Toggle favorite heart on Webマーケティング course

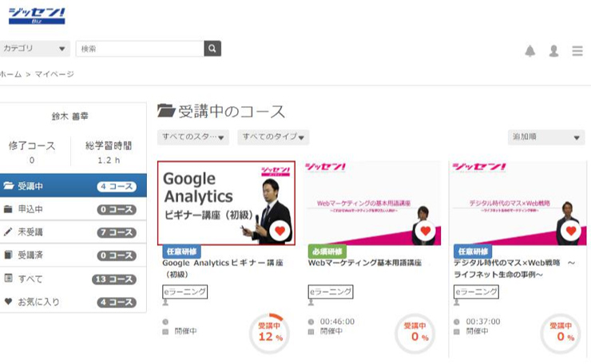point(426,231)
